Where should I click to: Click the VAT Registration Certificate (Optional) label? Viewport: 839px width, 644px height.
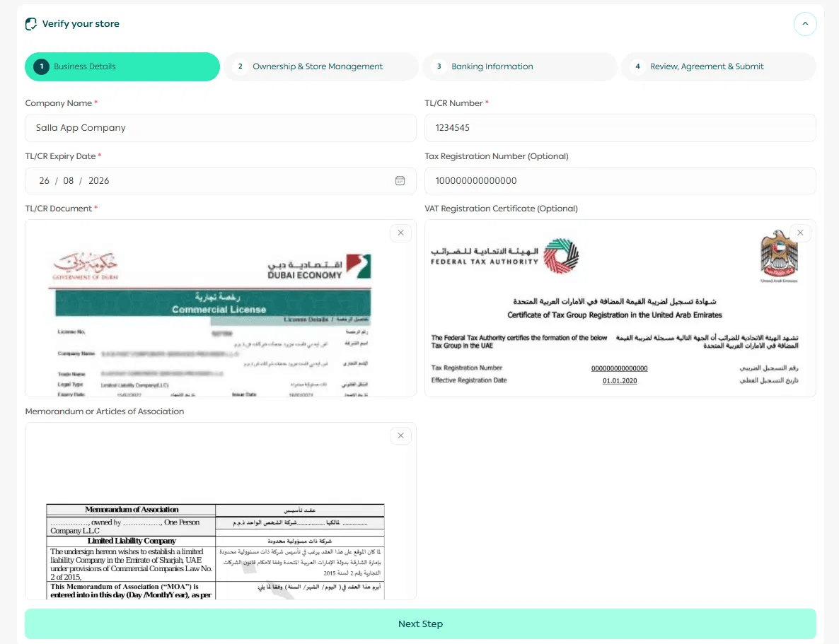pyautogui.click(x=502, y=209)
